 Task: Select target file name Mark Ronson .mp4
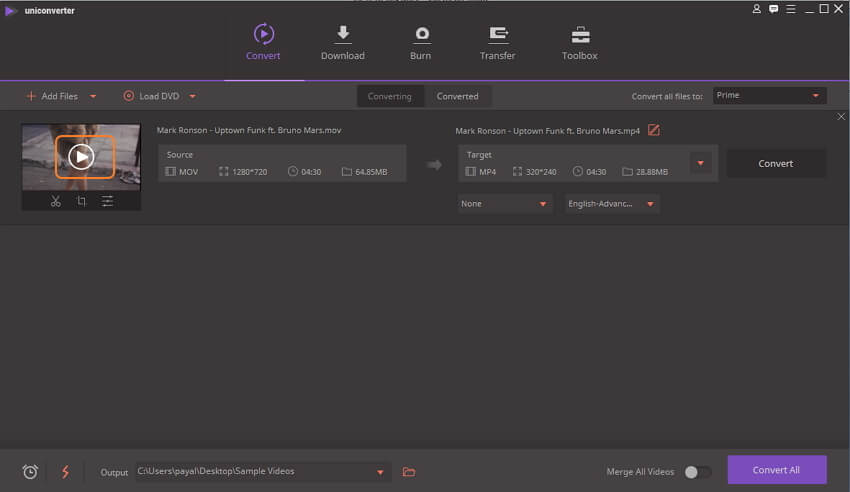[x=548, y=131]
